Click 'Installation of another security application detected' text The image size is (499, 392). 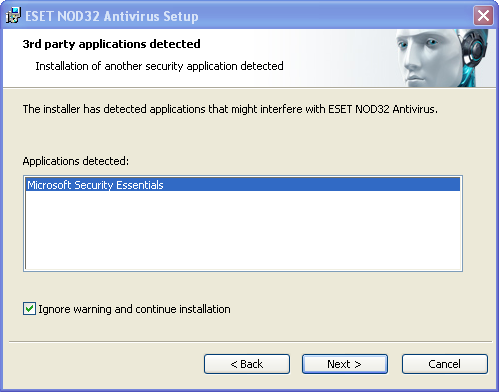tap(159, 66)
